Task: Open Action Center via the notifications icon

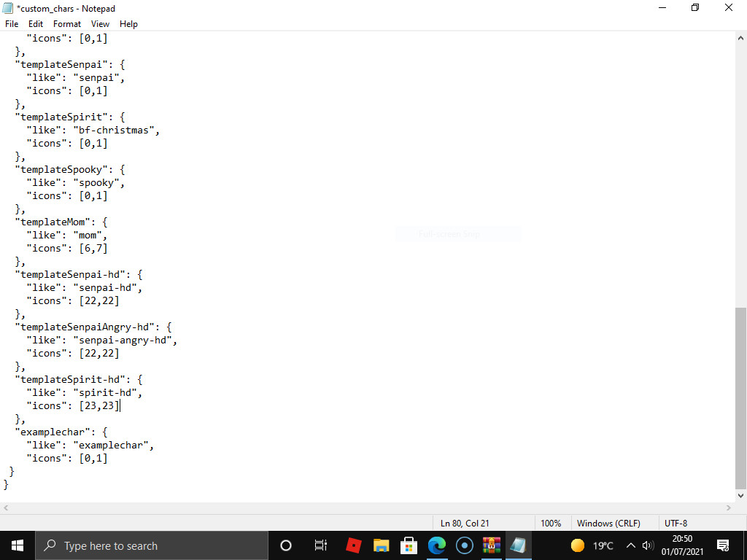Action: click(724, 545)
